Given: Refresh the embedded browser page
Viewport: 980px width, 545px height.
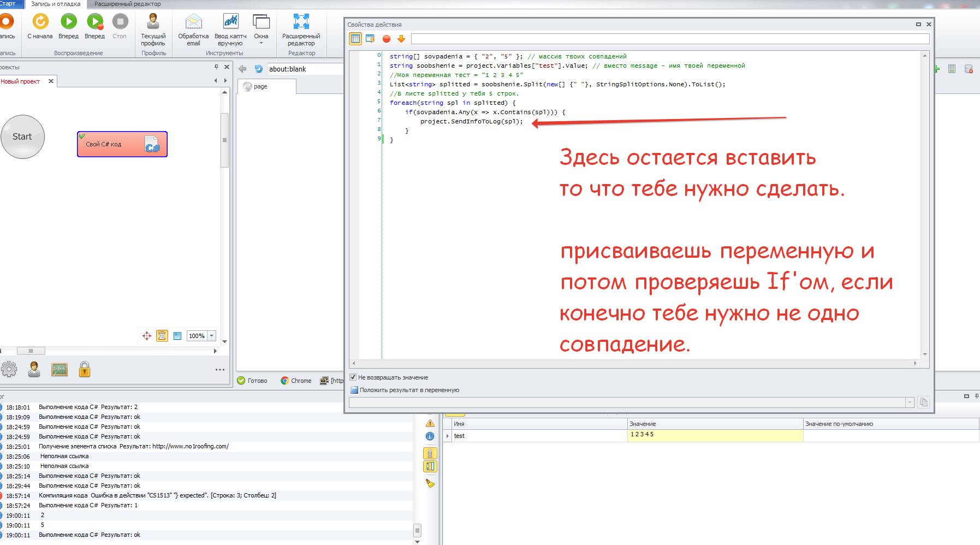Looking at the screenshot, I should point(259,69).
